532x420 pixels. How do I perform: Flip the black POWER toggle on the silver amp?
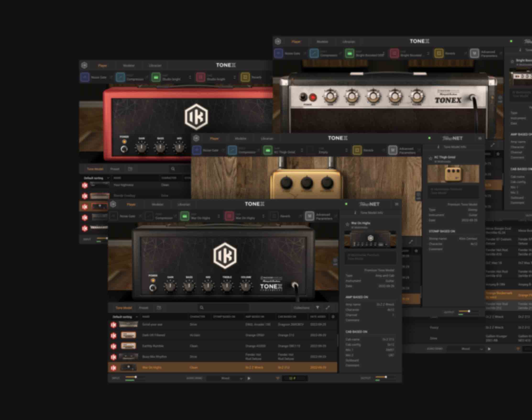click(x=304, y=97)
